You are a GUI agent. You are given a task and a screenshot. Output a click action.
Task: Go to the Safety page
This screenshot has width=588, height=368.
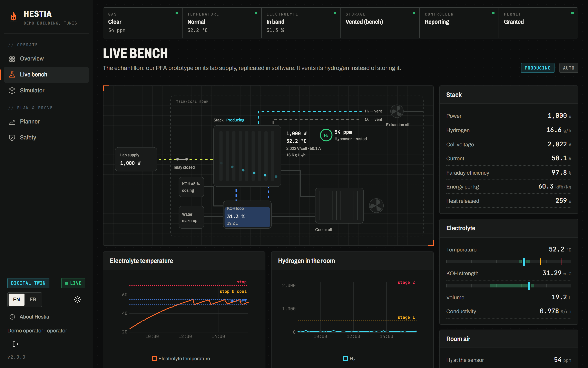coord(46,138)
